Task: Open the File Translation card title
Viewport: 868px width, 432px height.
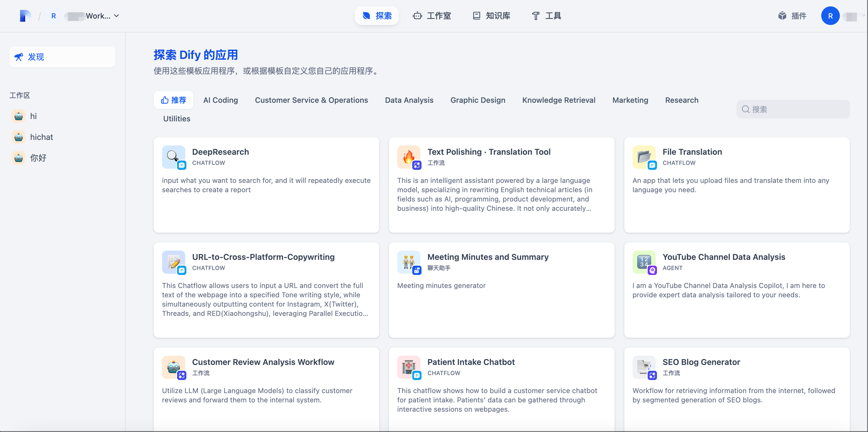Action: pyautogui.click(x=692, y=152)
